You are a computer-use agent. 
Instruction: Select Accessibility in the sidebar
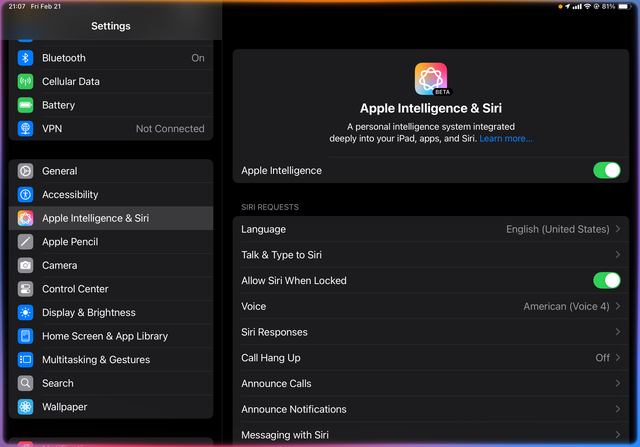click(111, 195)
